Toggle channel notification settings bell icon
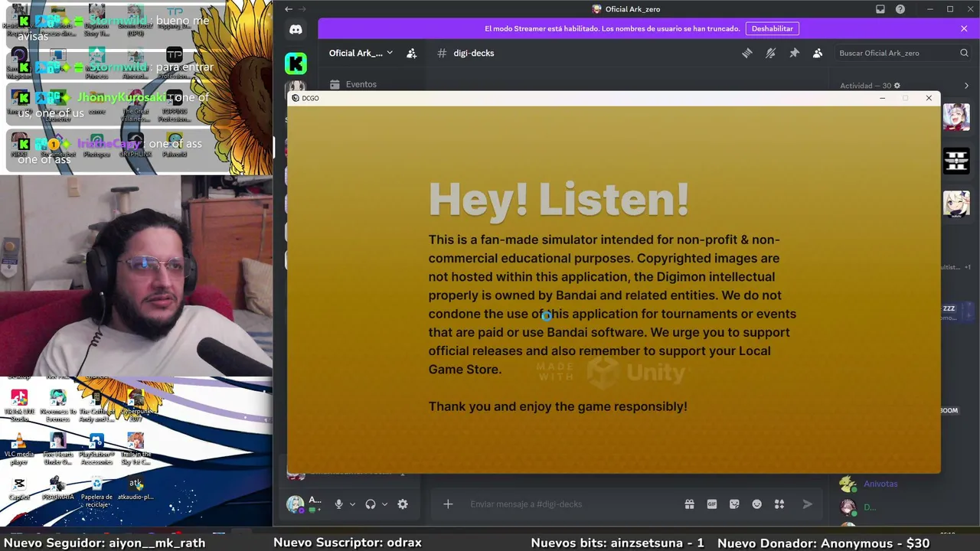 pos(770,53)
